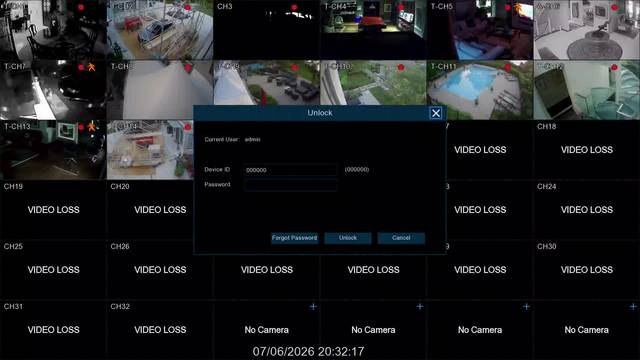This screenshot has height=360, width=640.
Task: Click the red record dot on T-CH5
Action: (x=508, y=7)
